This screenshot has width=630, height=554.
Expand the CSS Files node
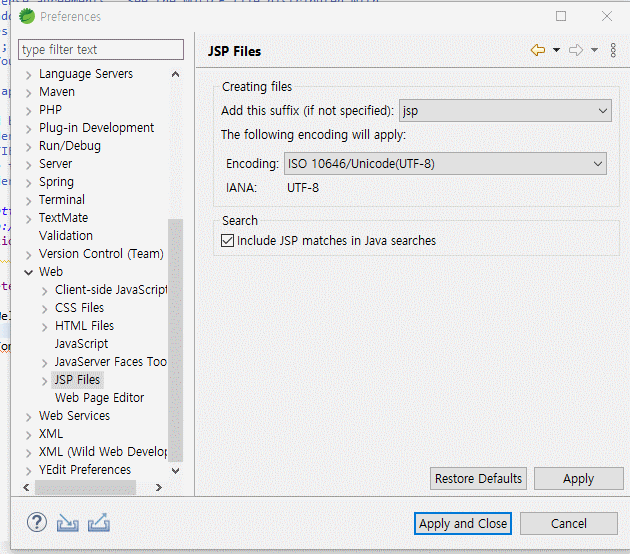coord(45,309)
